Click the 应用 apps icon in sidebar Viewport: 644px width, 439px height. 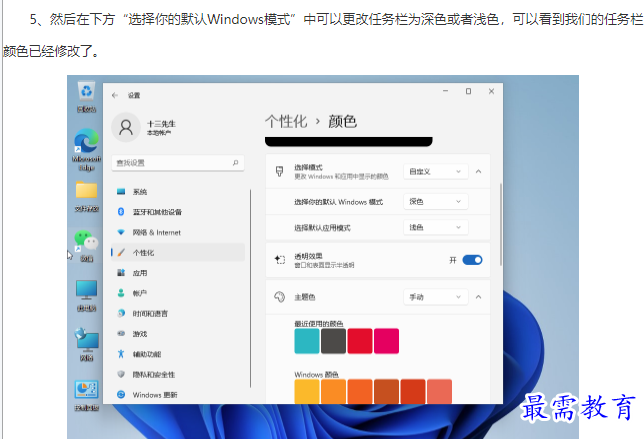[x=121, y=272]
